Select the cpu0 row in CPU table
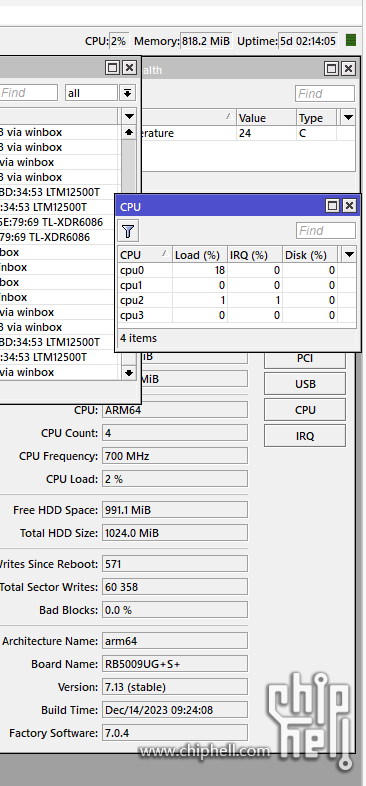366x786 pixels. [238, 270]
